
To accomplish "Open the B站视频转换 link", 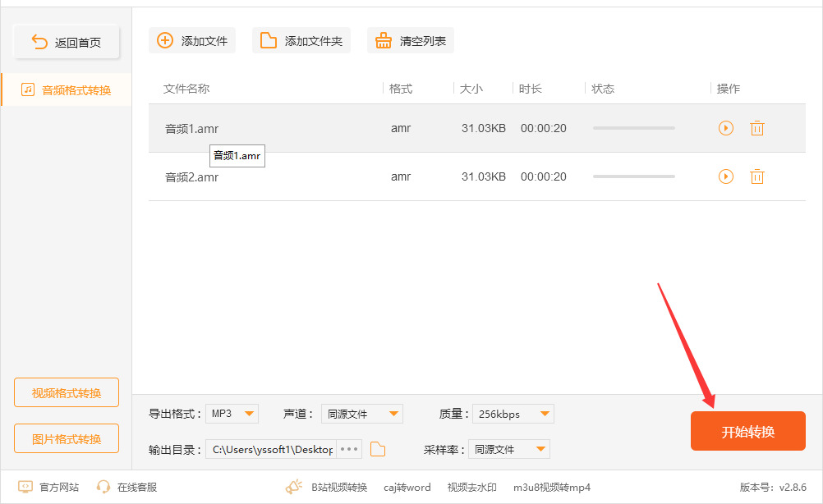I will 339,488.
